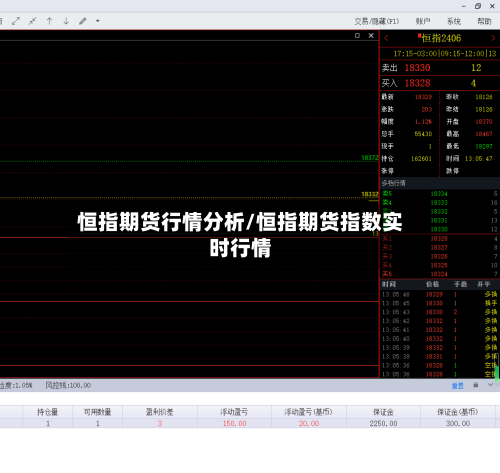This screenshot has height=473, width=500.
Task: Select the pencil drawing tool
Action: pyautogui.click(x=83, y=21)
